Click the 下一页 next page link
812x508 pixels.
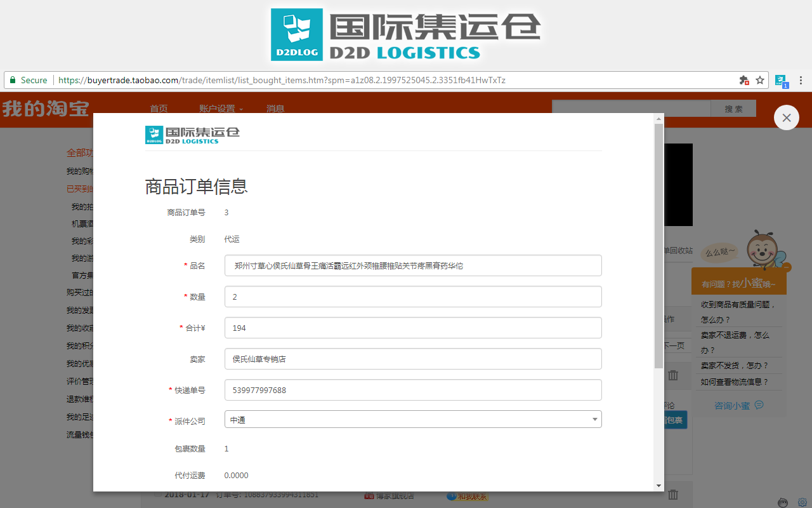674,346
